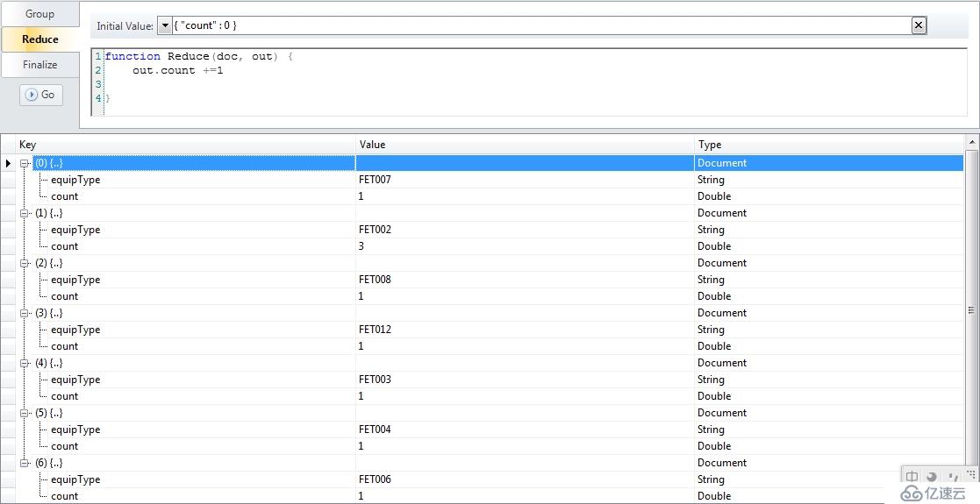Sort by the Value column header
The image size is (980, 504).
[x=525, y=145]
